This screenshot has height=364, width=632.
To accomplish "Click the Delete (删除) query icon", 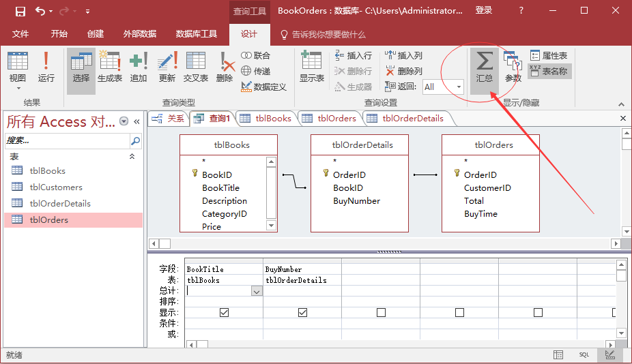I will (225, 67).
